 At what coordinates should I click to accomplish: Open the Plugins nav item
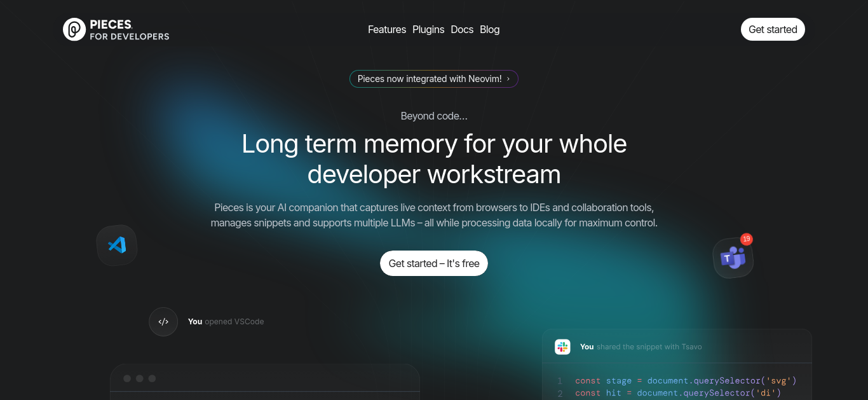point(428,29)
